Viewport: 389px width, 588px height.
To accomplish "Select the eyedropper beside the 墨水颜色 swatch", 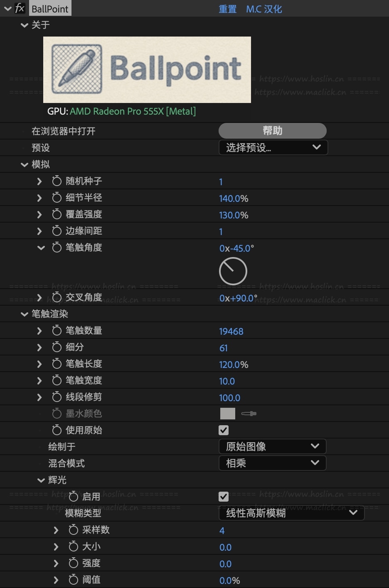I will 249,414.
